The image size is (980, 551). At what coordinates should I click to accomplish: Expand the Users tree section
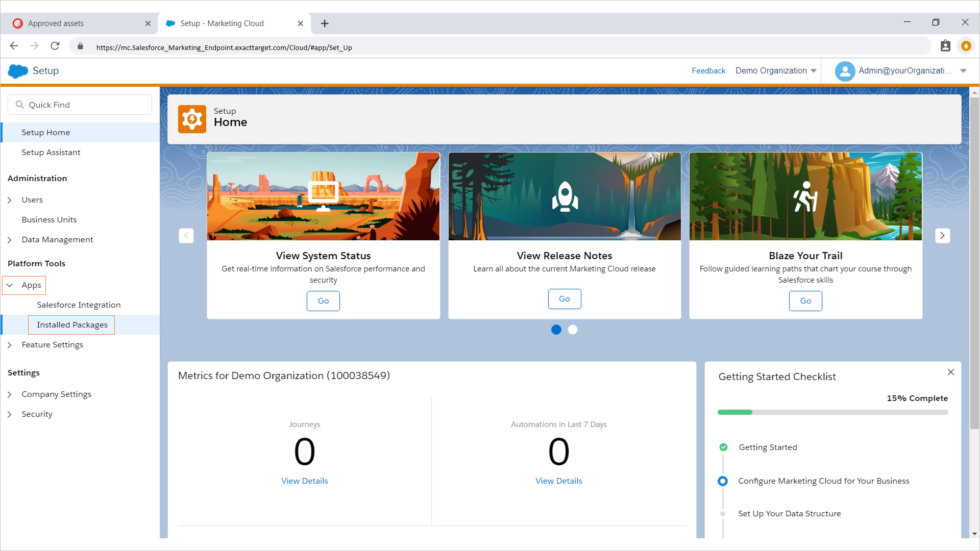coord(10,200)
